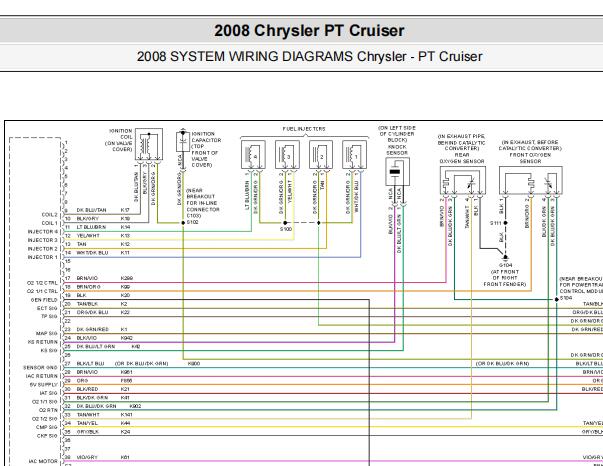
Task: Click the 'O2 RTN' pin label
Action: pyautogui.click(x=48, y=410)
